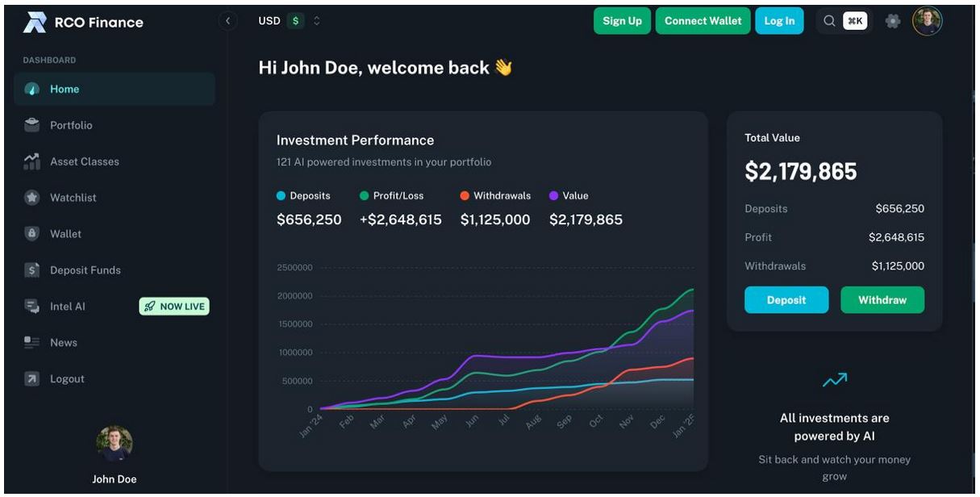Click the DASHBOARD section label
The height and width of the screenshot is (497, 980).
click(x=49, y=60)
